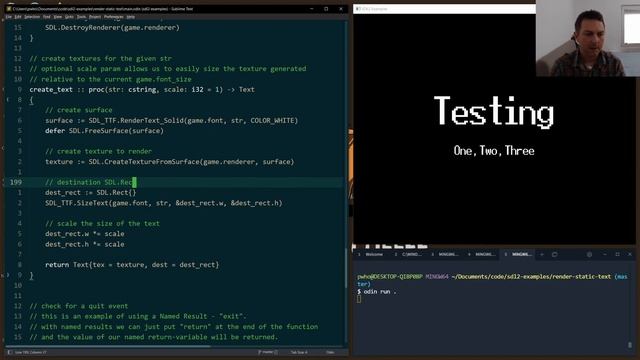Click the terminal path render-static-text
The image size is (640, 360).
pos(531,277)
